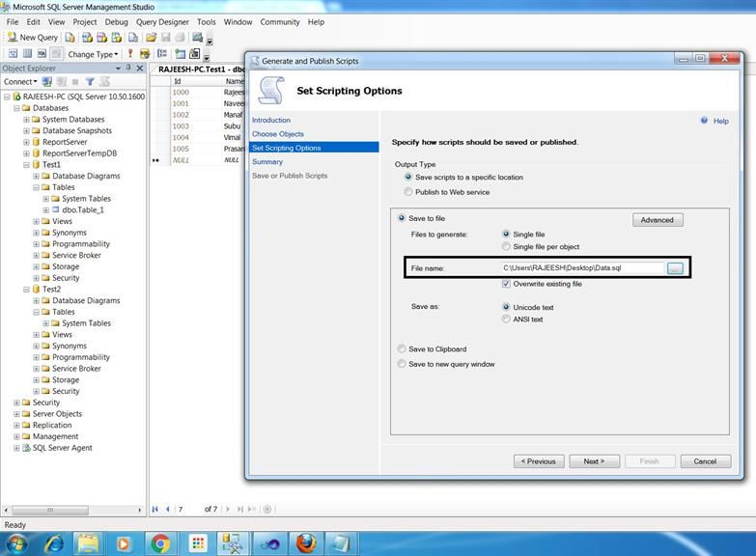Open the Change Type dropdown

[x=93, y=54]
